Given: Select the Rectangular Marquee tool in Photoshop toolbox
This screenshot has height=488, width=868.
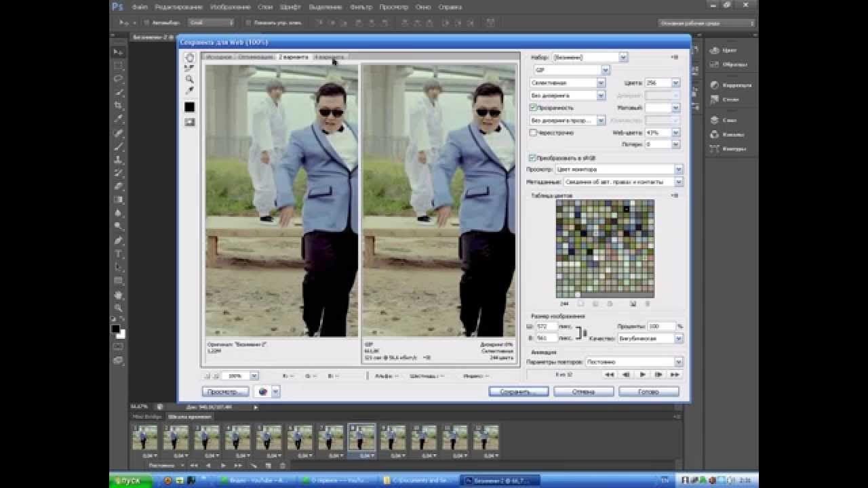Looking at the screenshot, I should (x=119, y=66).
